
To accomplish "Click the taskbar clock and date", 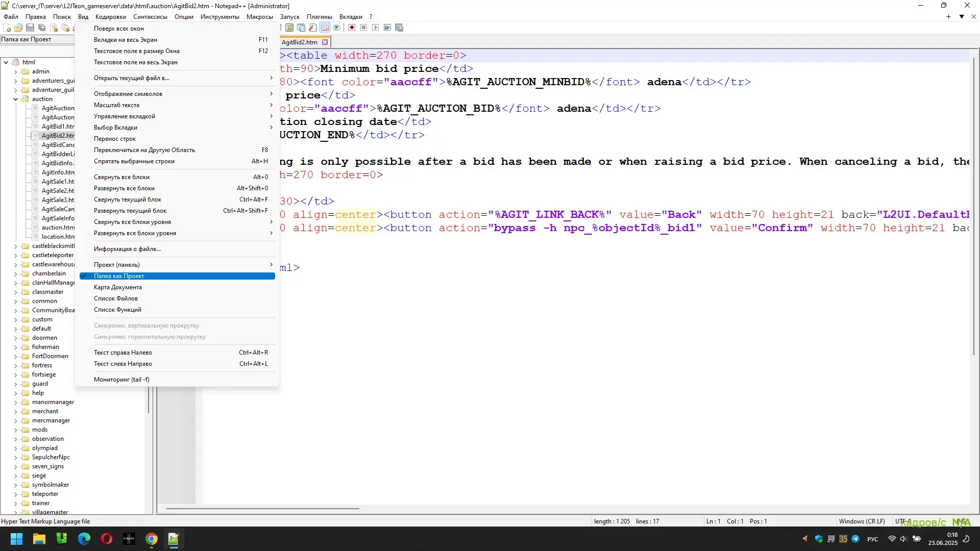I will click(x=943, y=539).
